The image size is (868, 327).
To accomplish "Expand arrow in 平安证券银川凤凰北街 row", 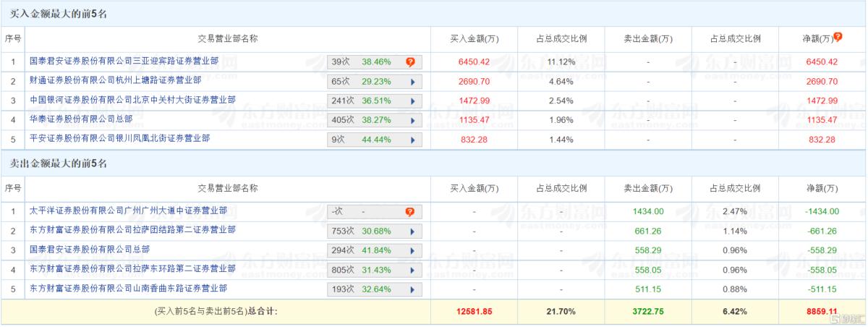I will 412,140.
